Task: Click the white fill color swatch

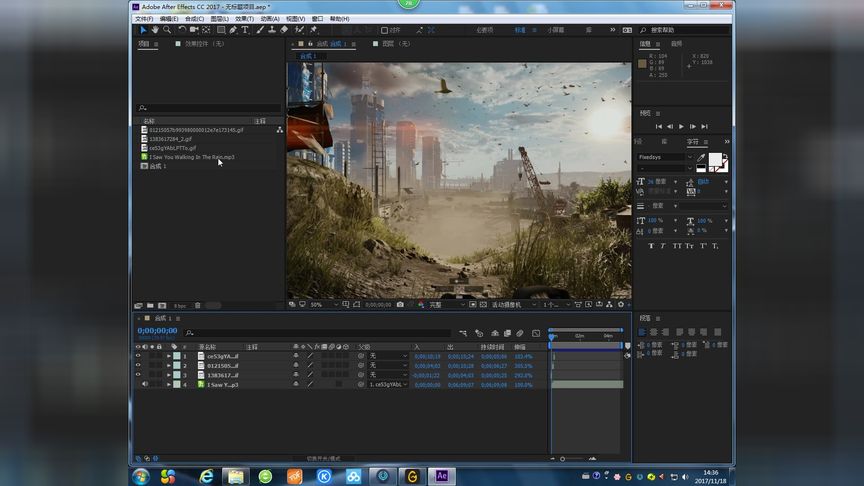Action: [x=716, y=160]
